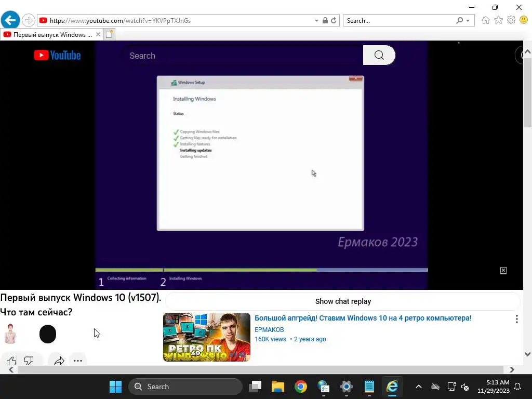This screenshot has width=532, height=399.
Task: Click Show chat replay button
Action: click(x=343, y=301)
